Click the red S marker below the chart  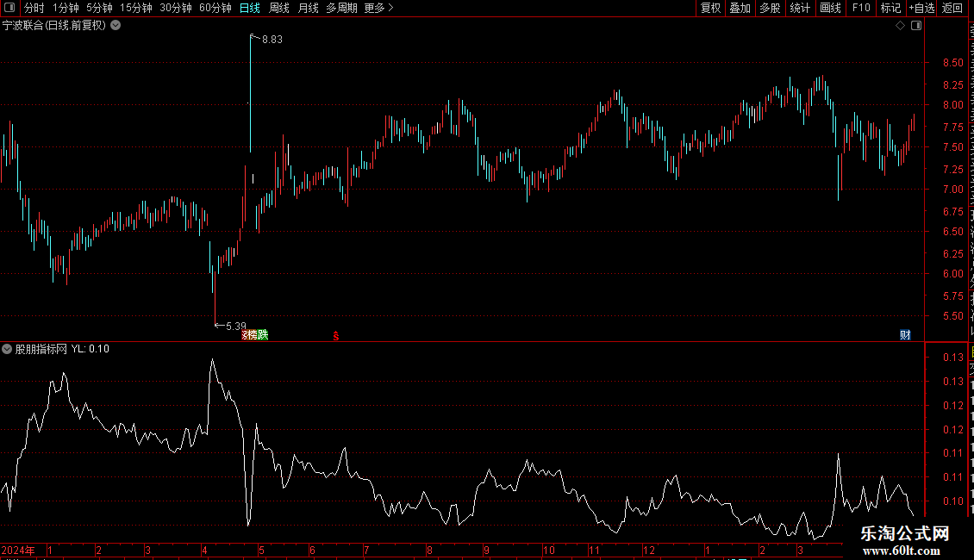coord(336,336)
